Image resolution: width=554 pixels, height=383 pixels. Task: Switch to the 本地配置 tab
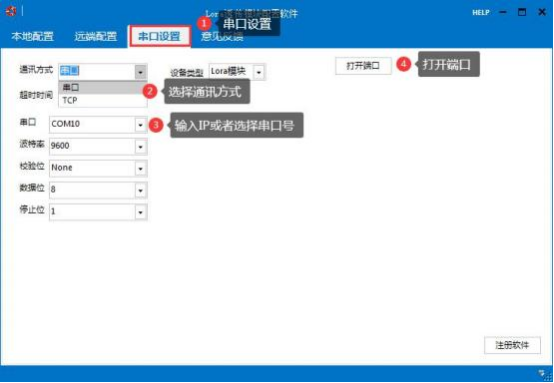point(33,36)
